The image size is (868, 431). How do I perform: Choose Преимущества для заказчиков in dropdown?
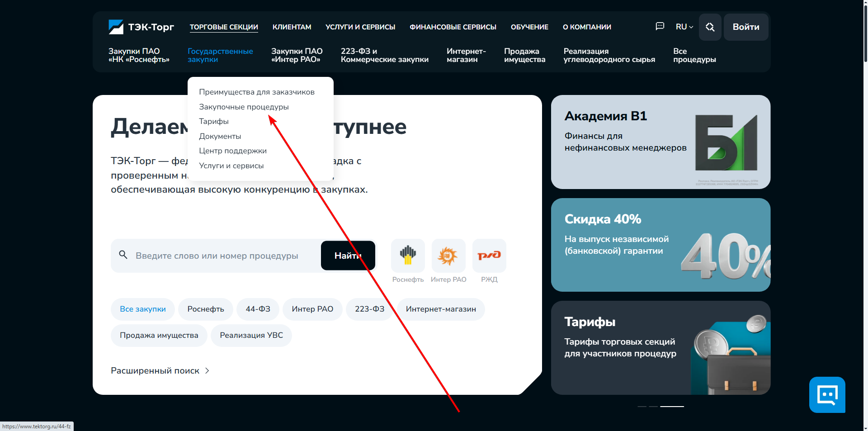[x=257, y=92]
